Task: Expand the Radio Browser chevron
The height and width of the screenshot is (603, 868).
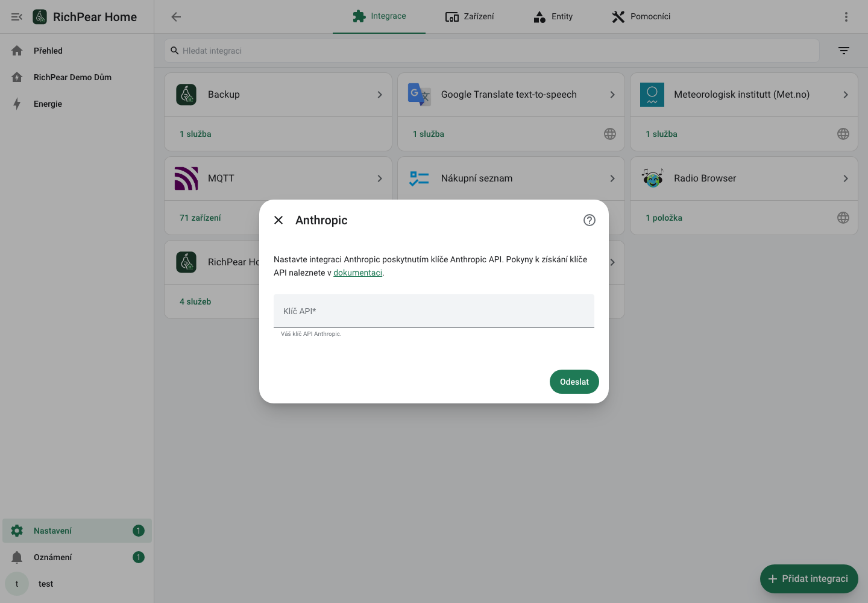Action: pos(846,178)
